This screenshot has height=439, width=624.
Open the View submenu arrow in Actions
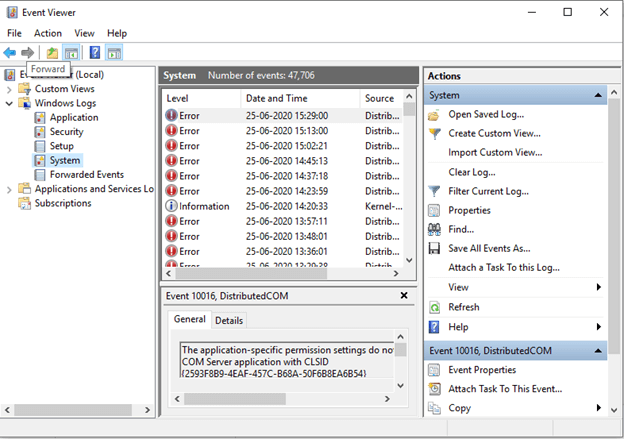pyautogui.click(x=599, y=287)
